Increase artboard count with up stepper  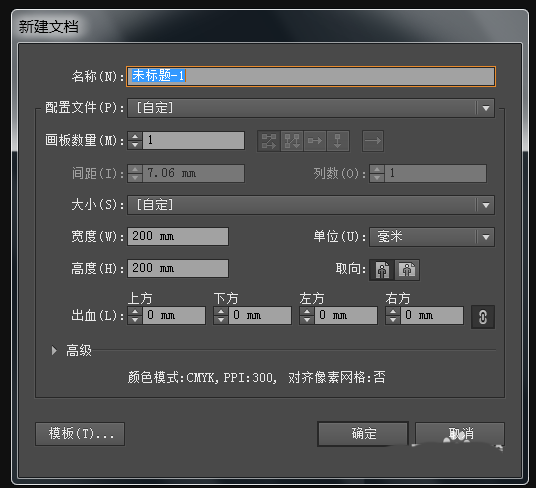(x=135, y=136)
